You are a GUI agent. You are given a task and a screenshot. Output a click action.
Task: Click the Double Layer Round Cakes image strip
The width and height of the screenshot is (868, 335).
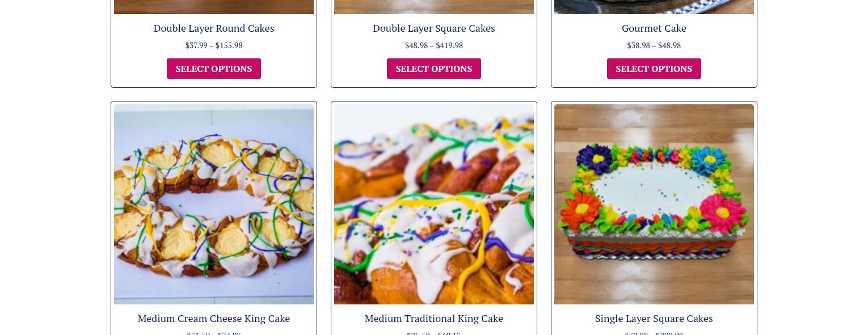(x=214, y=7)
